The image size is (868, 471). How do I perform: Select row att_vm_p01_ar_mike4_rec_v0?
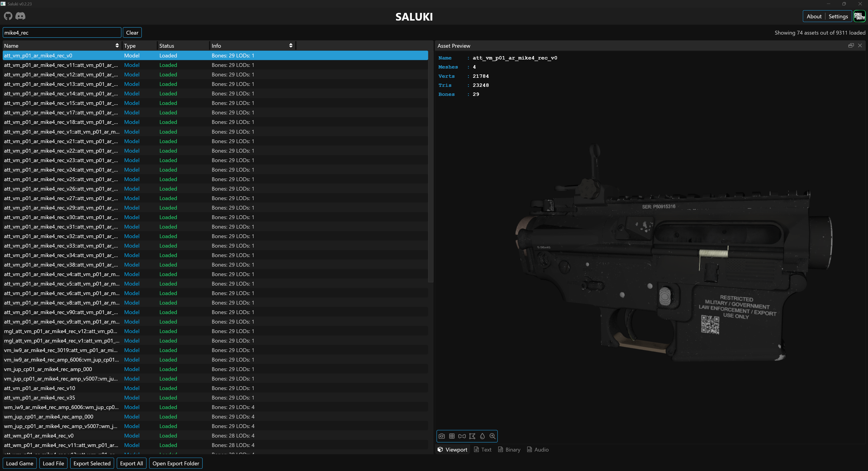[x=215, y=56]
